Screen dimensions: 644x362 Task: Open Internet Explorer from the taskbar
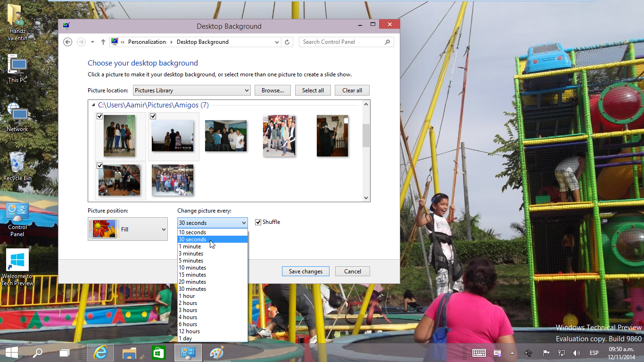point(100,353)
